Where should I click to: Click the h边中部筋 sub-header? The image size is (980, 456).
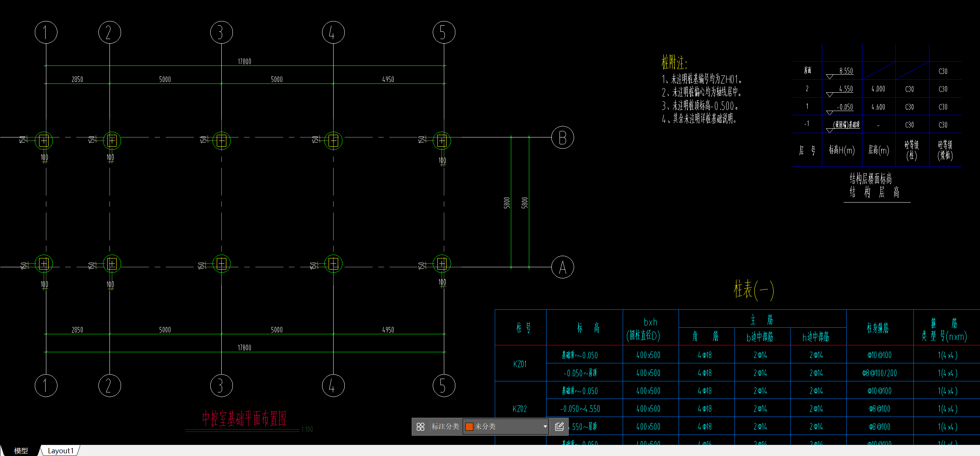coord(816,337)
